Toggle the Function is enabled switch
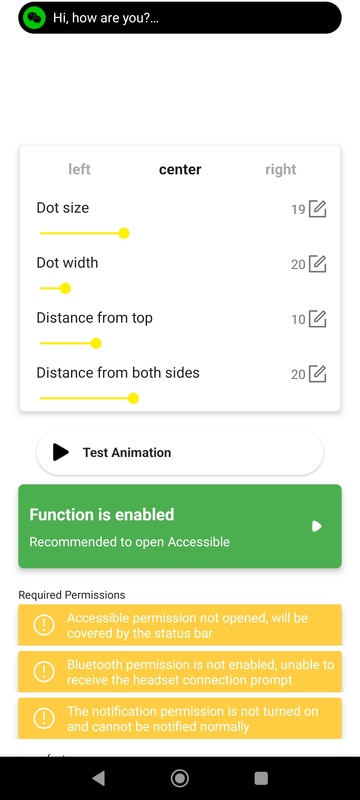 point(317,526)
